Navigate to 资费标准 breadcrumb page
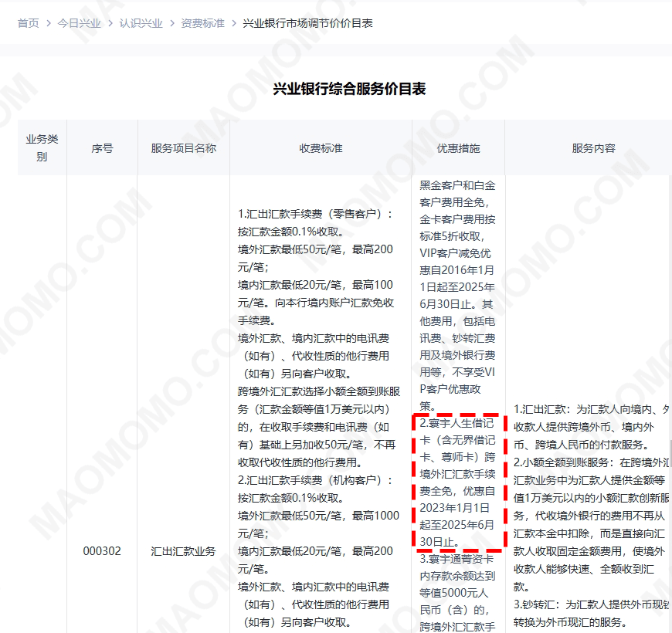The height and width of the screenshot is (633, 672). (x=202, y=23)
